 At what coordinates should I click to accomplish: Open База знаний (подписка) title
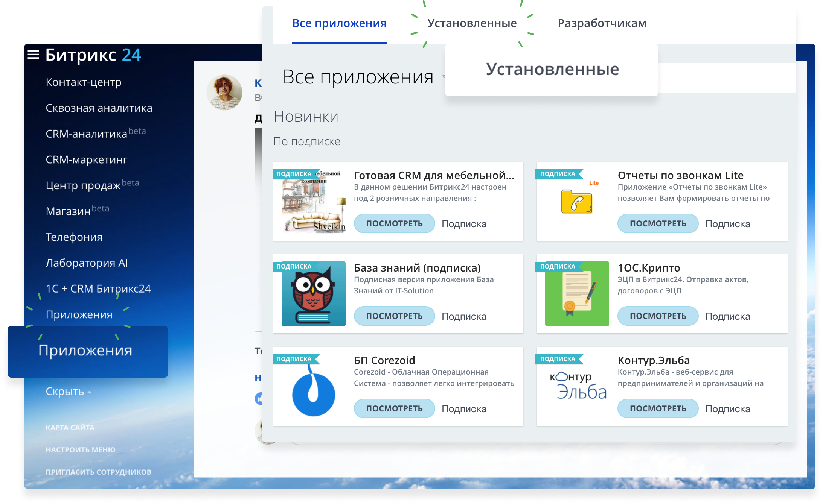pos(417,268)
